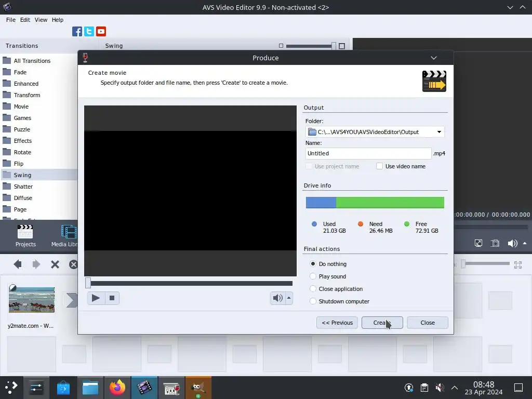Click the transition arrow after the clip
Screen dimensions: 532x399
click(x=71, y=300)
